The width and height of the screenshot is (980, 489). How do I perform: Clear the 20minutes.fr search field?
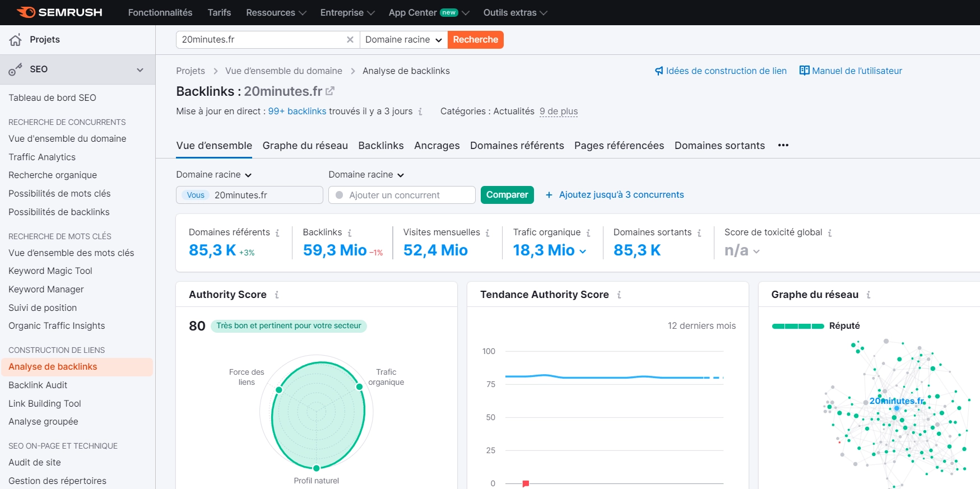tap(350, 40)
